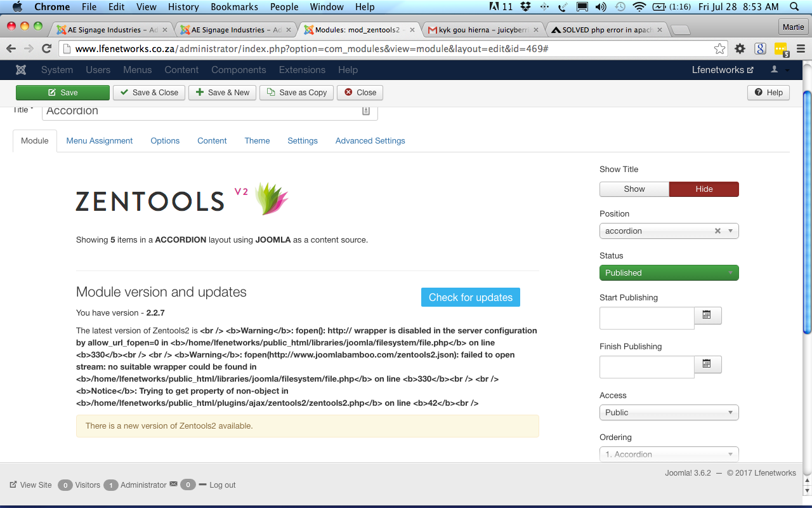This screenshot has height=508, width=812.
Task: Click the Start Publishing date field
Action: tap(647, 318)
